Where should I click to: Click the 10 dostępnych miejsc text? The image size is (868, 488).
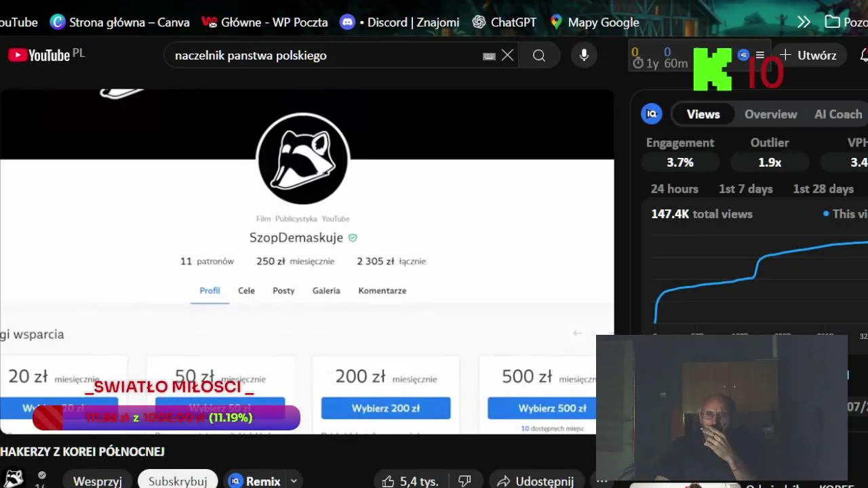(x=553, y=428)
